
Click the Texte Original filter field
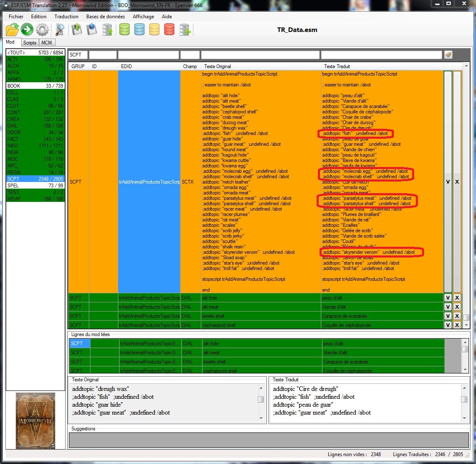pos(261,55)
